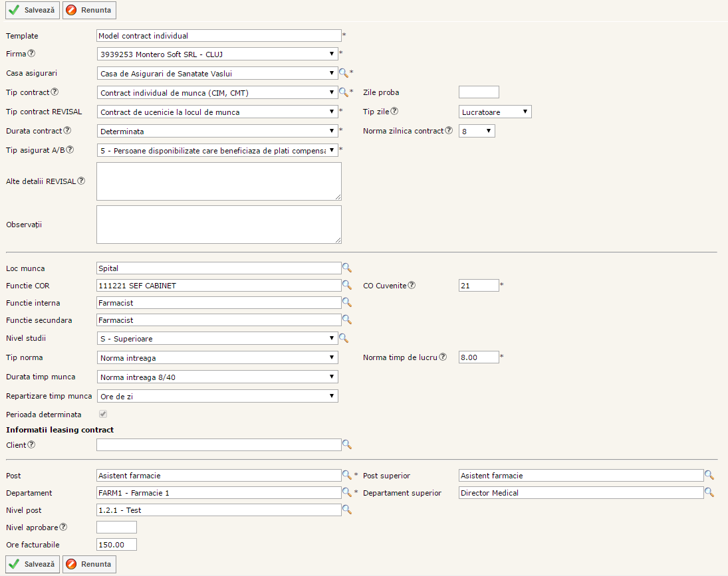Toggle the Perioada determinata checkbox
Viewport: 728px width, 576px height.
coord(103,415)
